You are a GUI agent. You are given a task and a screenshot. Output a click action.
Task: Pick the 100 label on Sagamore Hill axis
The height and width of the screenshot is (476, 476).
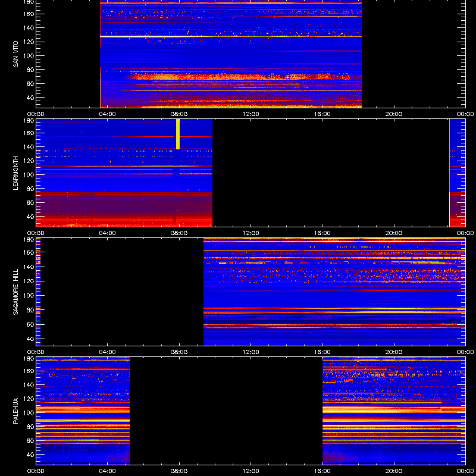point(29,295)
